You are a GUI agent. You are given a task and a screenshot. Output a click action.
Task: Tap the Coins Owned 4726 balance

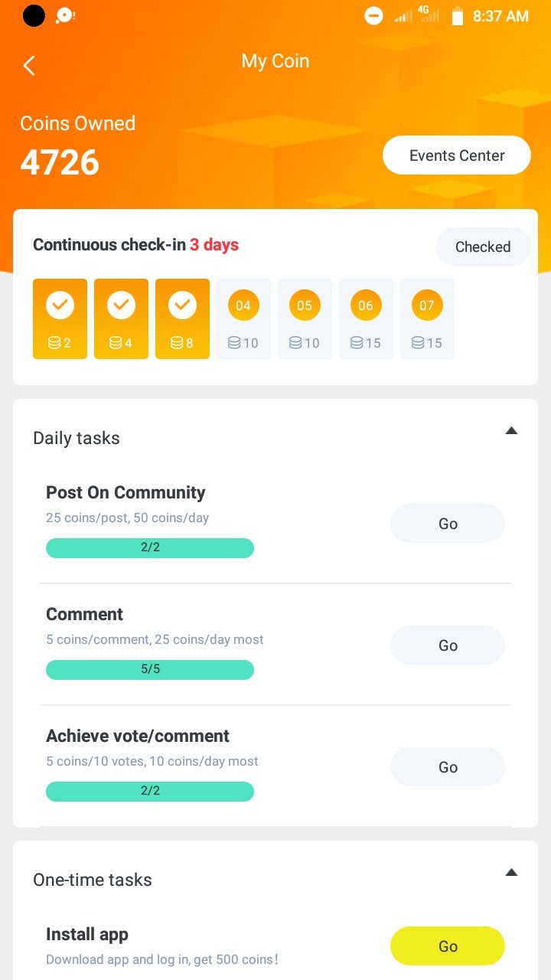[60, 162]
